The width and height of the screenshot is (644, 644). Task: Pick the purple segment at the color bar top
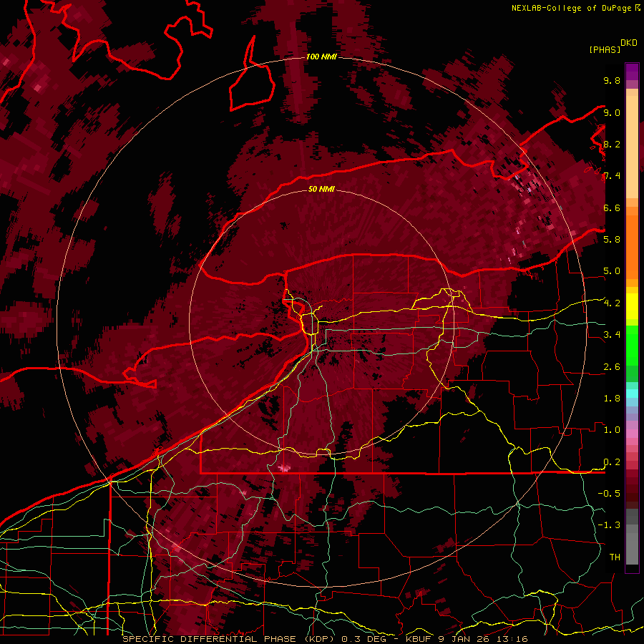632,72
